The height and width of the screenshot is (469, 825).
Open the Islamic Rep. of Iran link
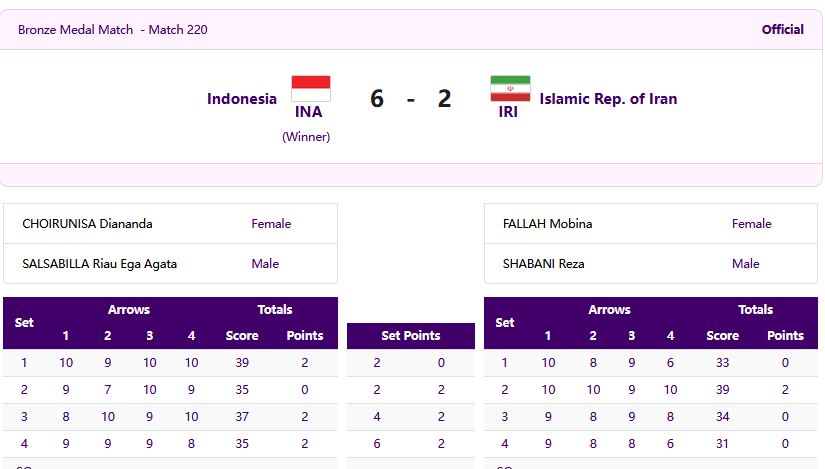608,99
